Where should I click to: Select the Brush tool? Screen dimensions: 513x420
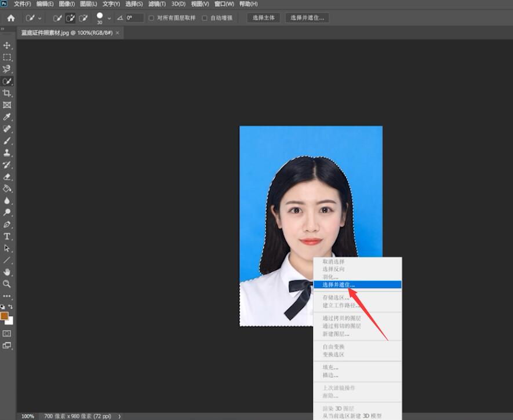7,141
